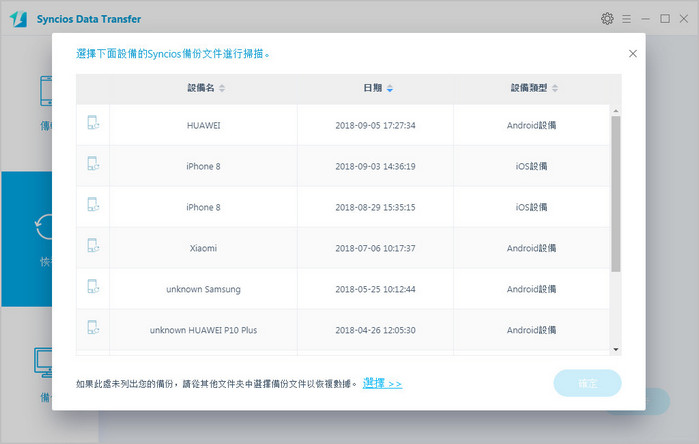
Task: Click the date 2018-05-25 10:12:44
Action: pyautogui.click(x=375, y=289)
